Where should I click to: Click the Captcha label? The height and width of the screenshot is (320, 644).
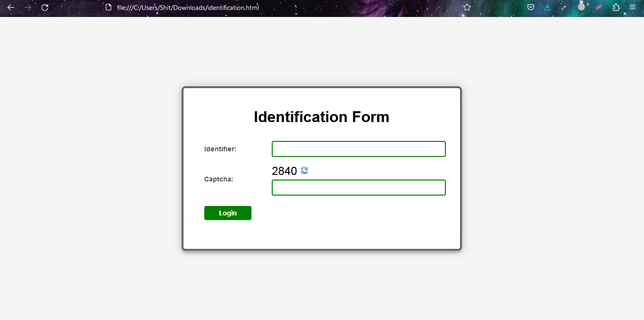point(218,179)
